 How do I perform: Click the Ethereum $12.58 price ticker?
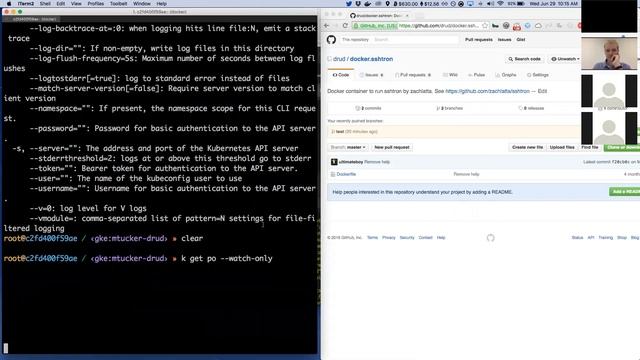coord(430,4)
